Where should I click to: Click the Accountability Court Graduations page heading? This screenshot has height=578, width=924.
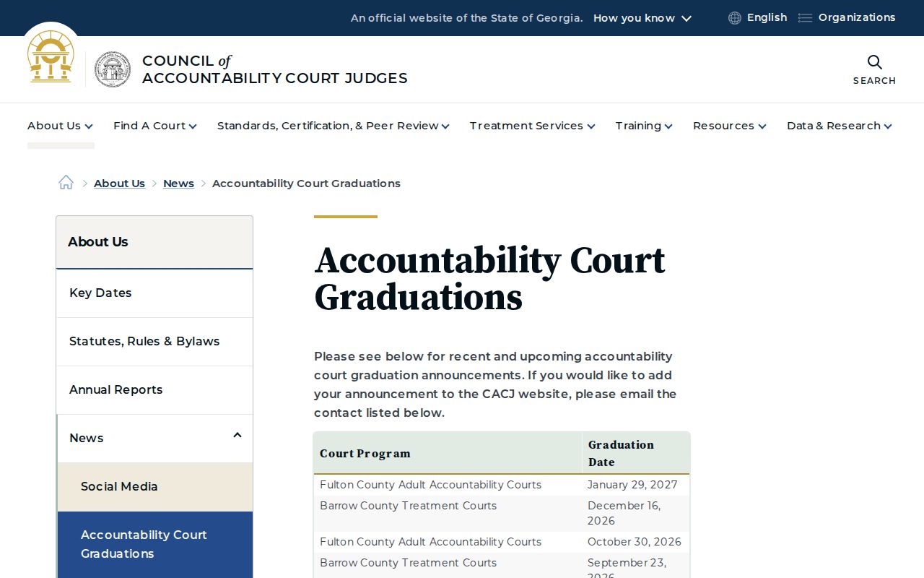click(x=489, y=279)
